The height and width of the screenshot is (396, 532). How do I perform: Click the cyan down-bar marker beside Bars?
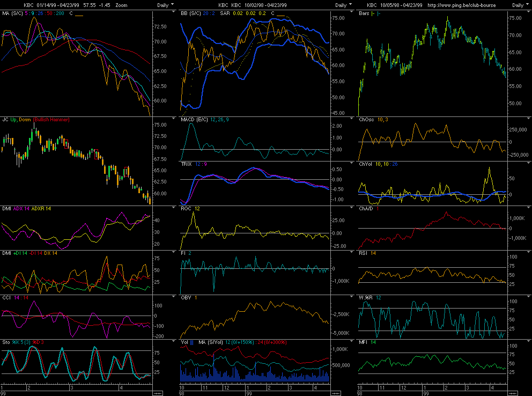[x=379, y=13]
